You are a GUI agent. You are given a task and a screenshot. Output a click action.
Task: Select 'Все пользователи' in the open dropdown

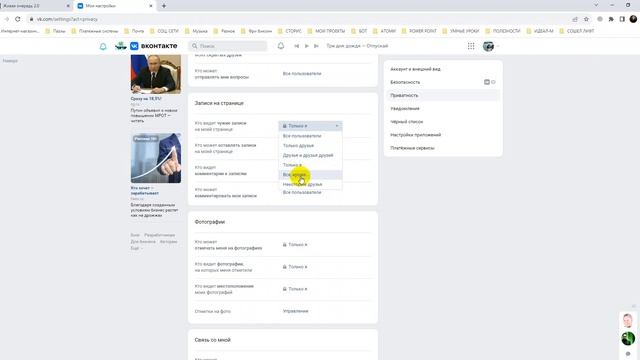coord(310,136)
